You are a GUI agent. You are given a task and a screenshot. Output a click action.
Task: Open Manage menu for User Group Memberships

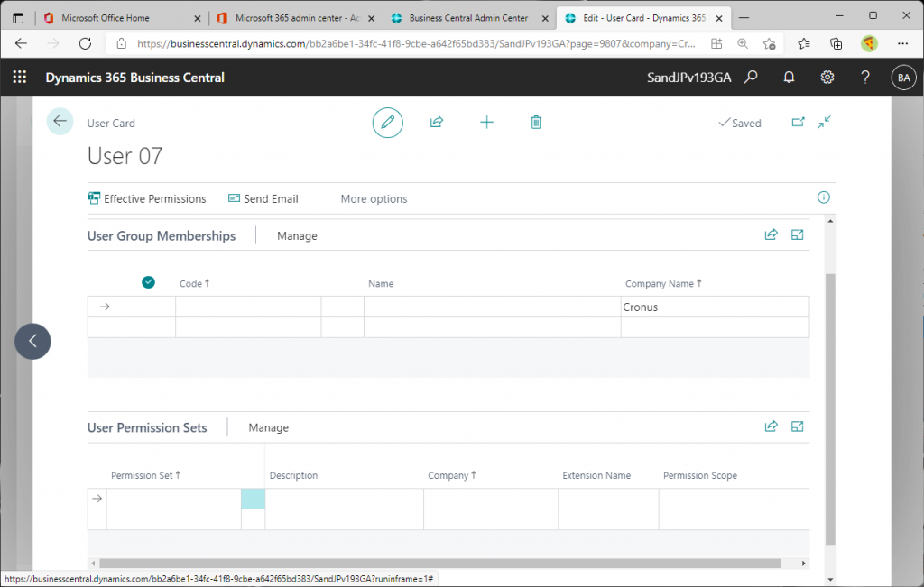tap(297, 236)
